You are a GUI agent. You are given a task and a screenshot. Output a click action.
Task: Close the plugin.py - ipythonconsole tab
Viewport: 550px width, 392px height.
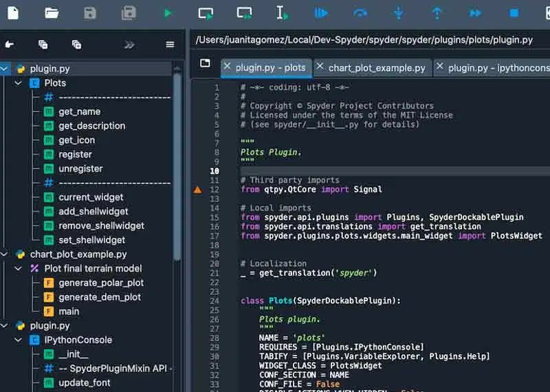click(440, 66)
